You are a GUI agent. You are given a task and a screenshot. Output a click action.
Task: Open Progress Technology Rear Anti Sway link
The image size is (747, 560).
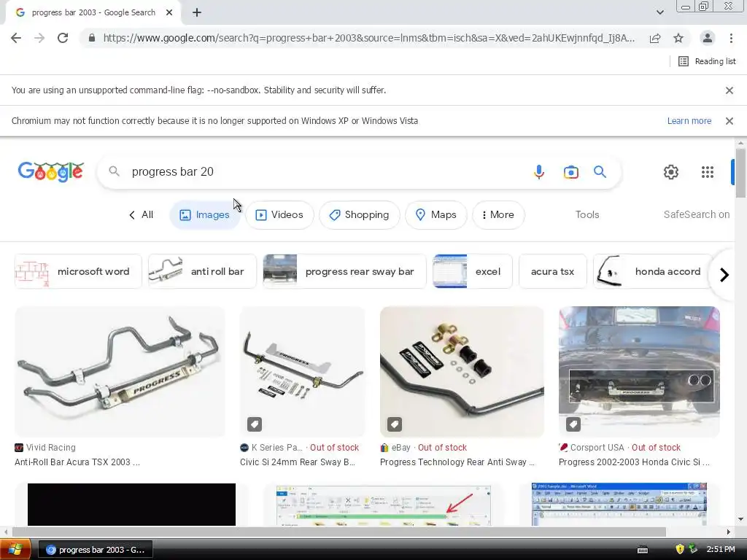(x=457, y=462)
